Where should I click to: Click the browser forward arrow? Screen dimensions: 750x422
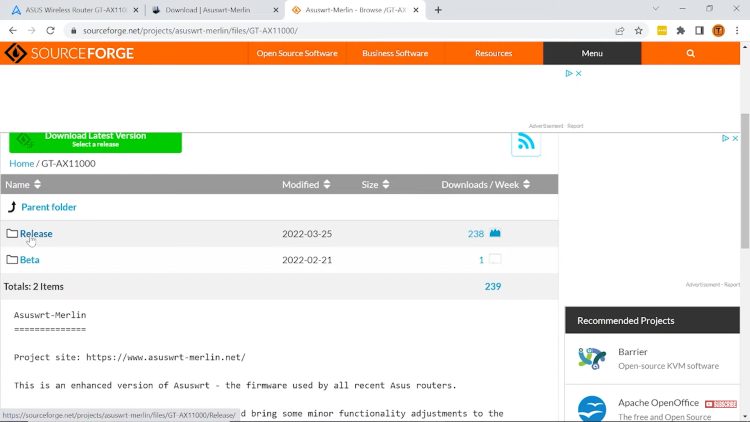32,31
